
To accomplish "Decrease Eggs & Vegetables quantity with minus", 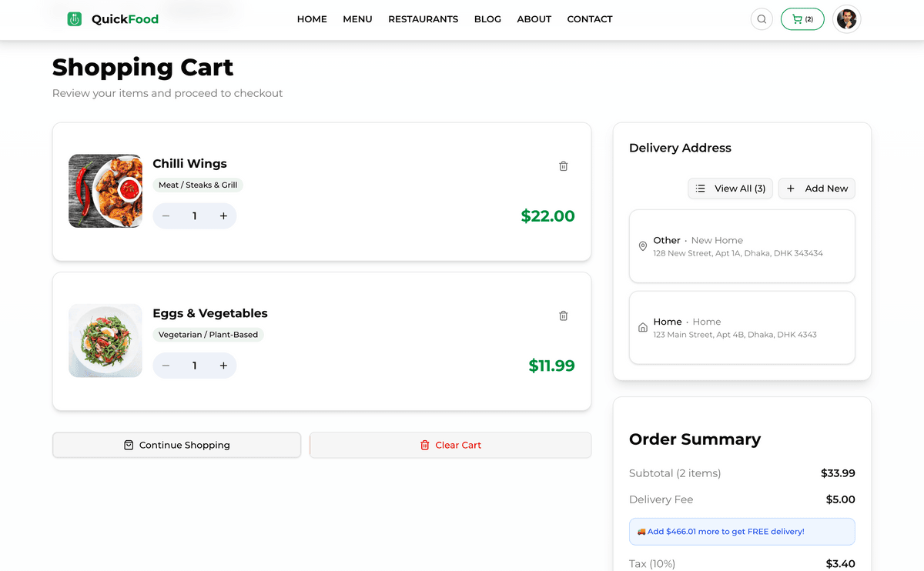I will 166,366.
